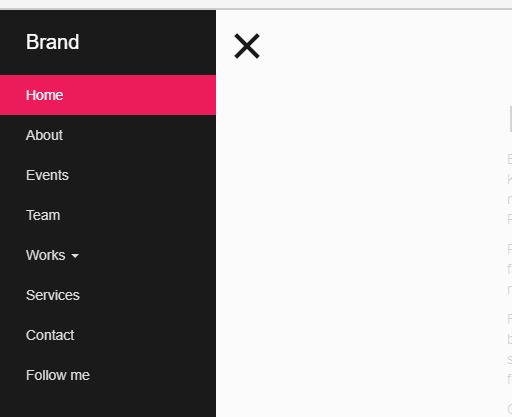The height and width of the screenshot is (417, 512).
Task: Tap the black cross close button
Action: (247, 46)
